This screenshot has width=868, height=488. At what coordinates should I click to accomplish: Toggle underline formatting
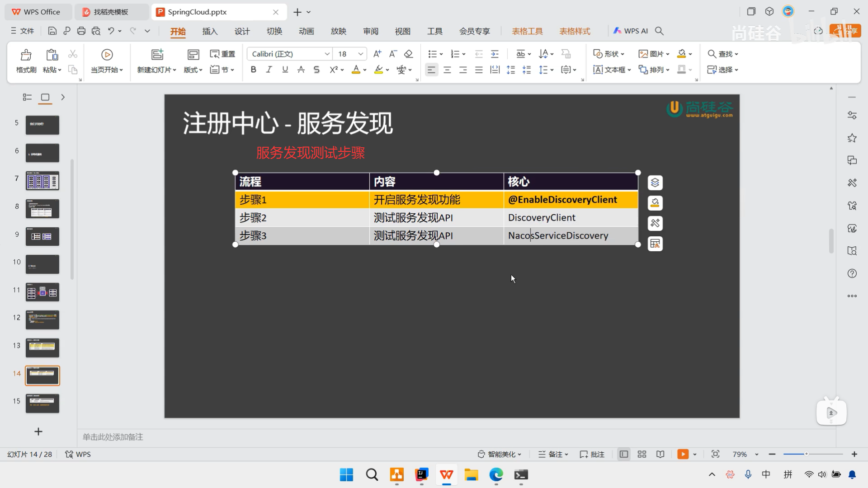[285, 70]
